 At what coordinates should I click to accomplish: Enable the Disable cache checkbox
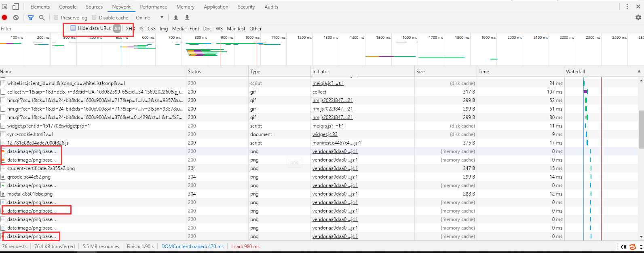pyautogui.click(x=94, y=17)
